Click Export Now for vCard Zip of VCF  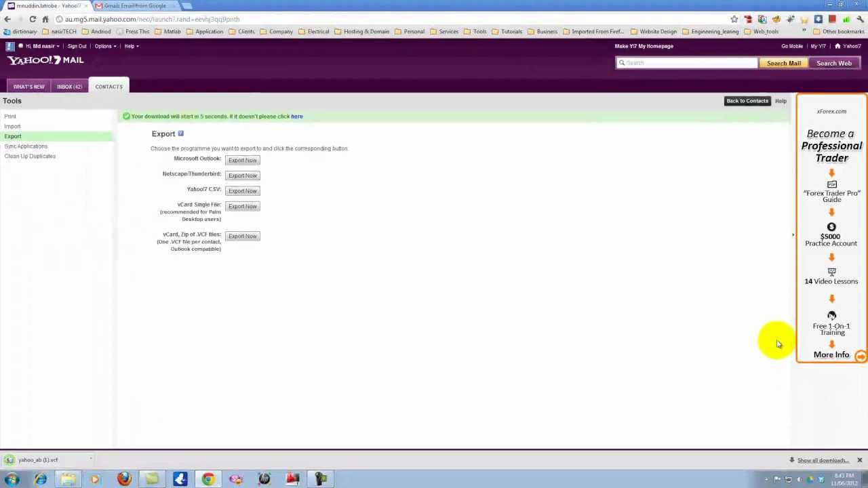pyautogui.click(x=243, y=236)
